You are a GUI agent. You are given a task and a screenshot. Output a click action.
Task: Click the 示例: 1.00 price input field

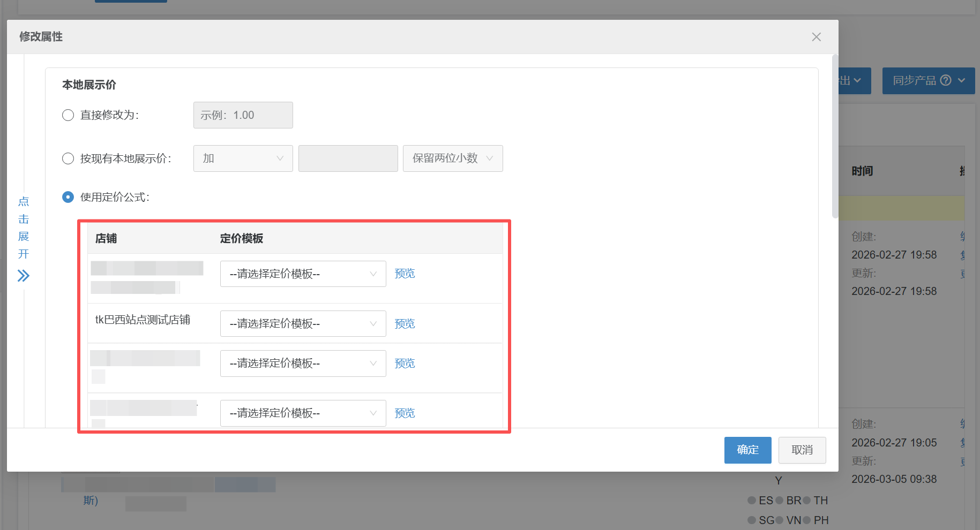pyautogui.click(x=243, y=115)
